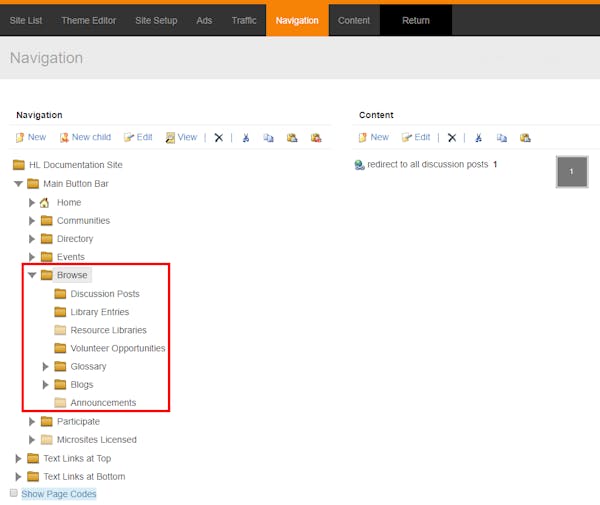
Task: Open redirect to all discussion posts item
Action: (428, 165)
